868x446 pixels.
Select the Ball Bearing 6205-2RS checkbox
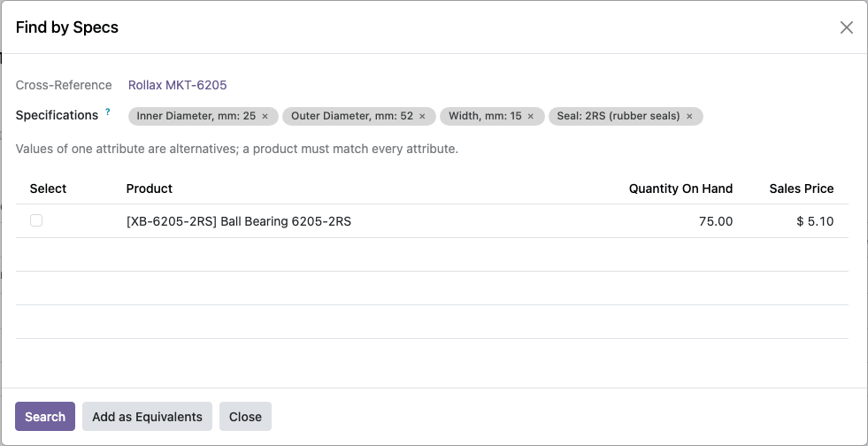pyautogui.click(x=36, y=220)
